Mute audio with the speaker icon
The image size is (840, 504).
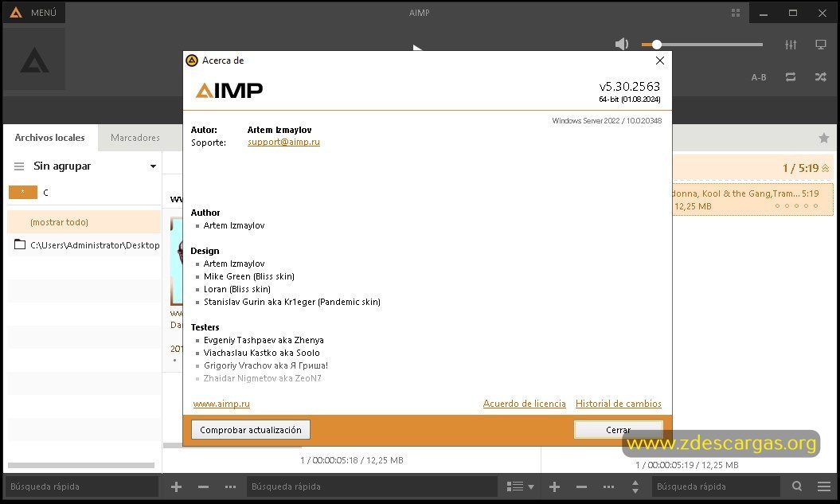click(621, 44)
